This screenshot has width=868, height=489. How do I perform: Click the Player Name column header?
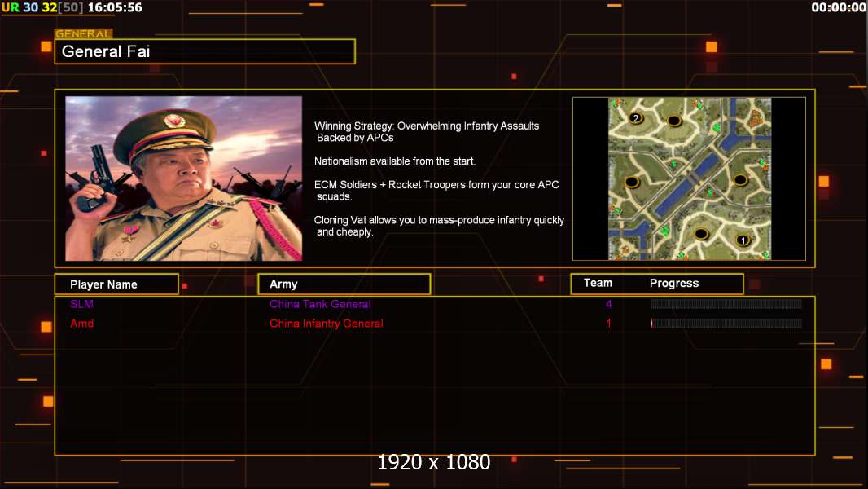116,284
